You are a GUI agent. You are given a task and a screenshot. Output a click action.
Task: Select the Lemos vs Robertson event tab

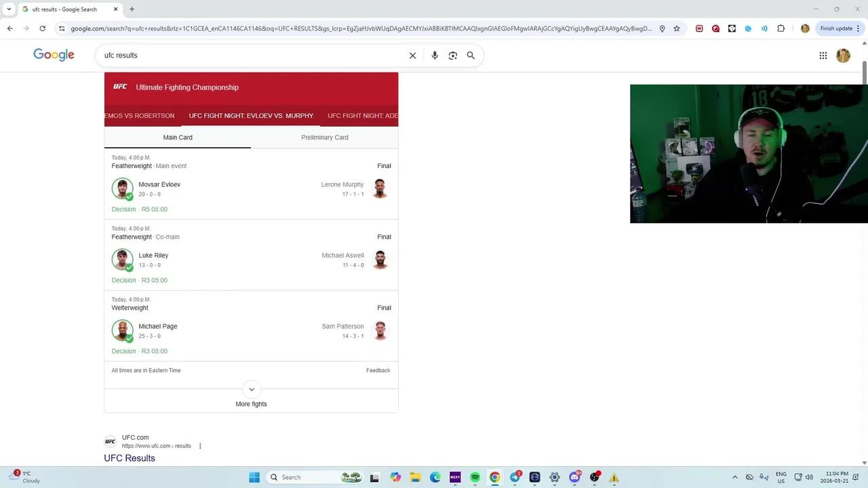click(x=139, y=116)
